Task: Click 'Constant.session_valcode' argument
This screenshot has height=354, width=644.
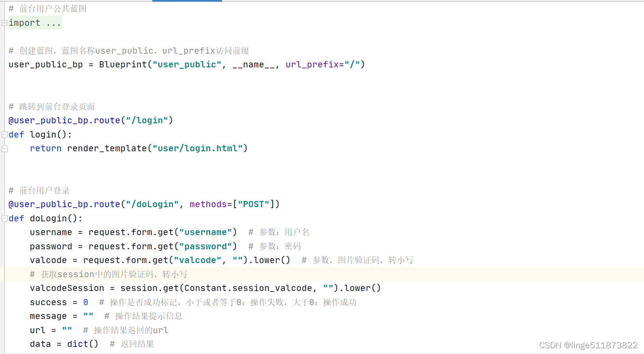Action: pyautogui.click(x=248, y=288)
